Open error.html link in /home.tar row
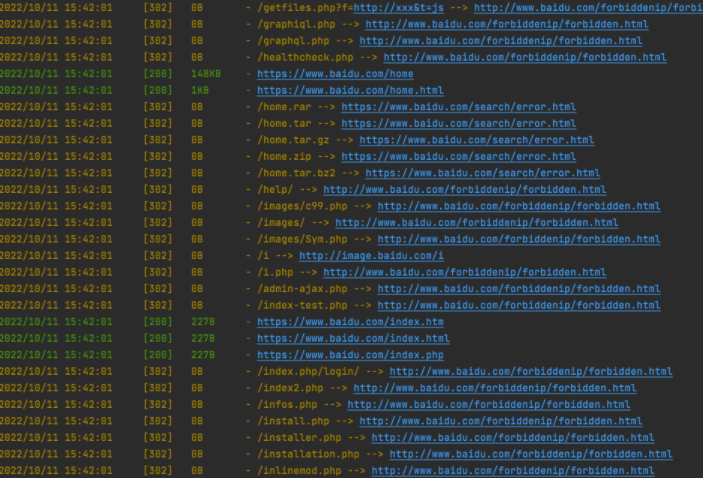 coord(459,123)
